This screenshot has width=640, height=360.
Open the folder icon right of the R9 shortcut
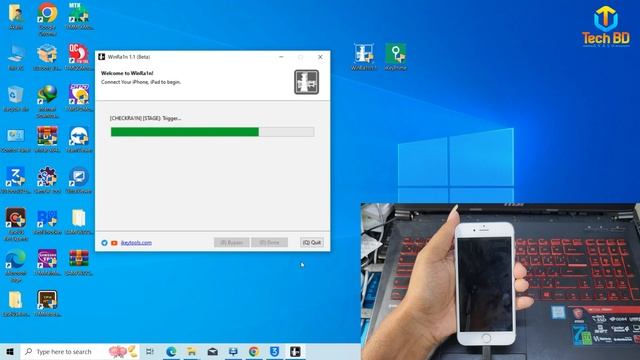[79, 222]
